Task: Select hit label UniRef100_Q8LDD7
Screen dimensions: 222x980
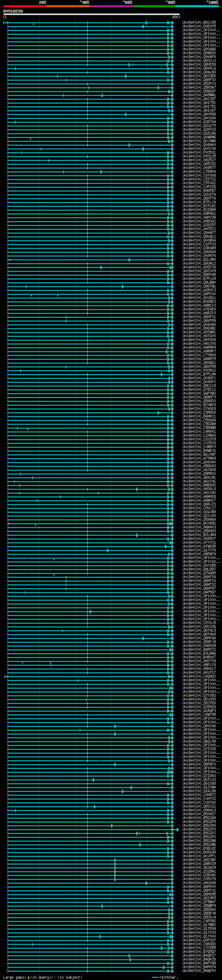Action: tap(199, 569)
